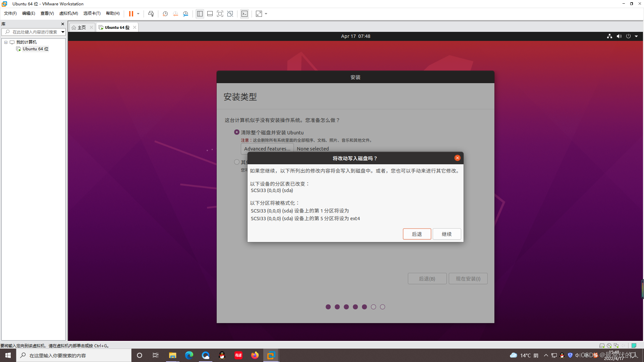Open Task View on the taskbar
Screen dimensions: 644x362
tap(155, 355)
